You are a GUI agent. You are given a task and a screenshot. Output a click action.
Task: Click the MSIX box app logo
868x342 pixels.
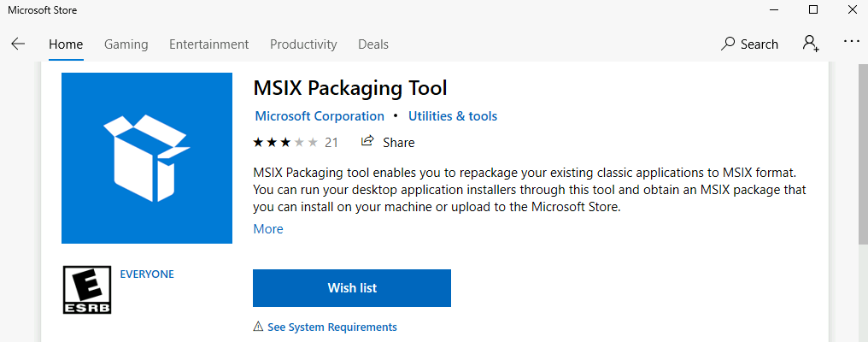(x=147, y=158)
